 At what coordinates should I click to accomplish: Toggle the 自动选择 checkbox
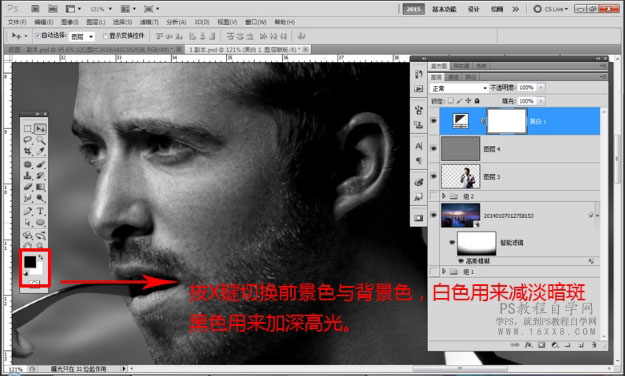[37, 36]
